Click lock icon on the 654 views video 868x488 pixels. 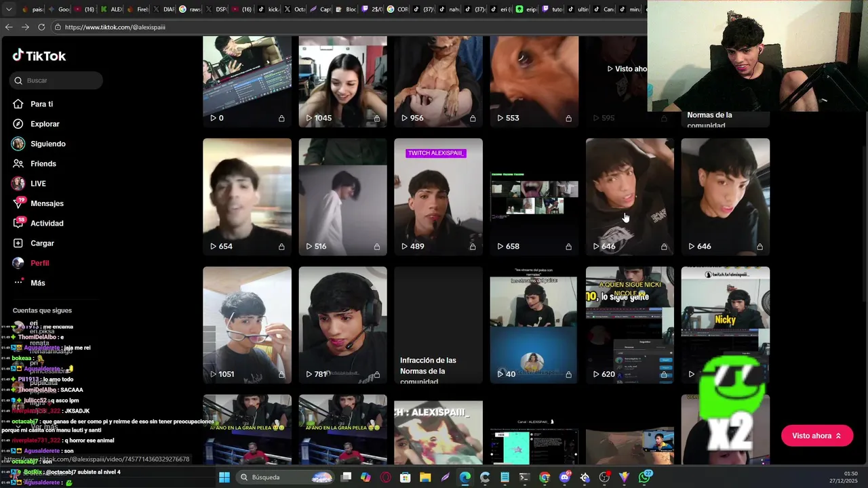(281, 247)
